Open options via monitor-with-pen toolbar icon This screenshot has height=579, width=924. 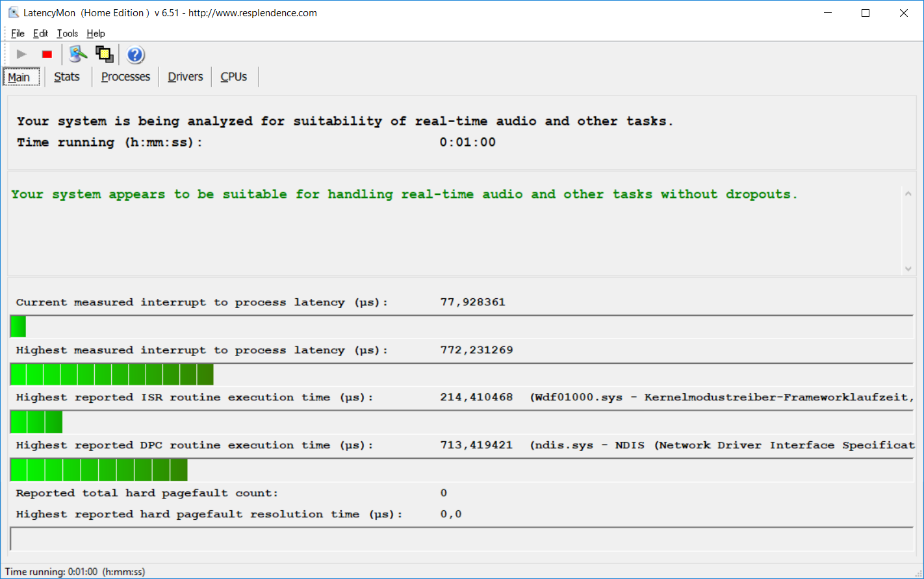click(x=78, y=55)
